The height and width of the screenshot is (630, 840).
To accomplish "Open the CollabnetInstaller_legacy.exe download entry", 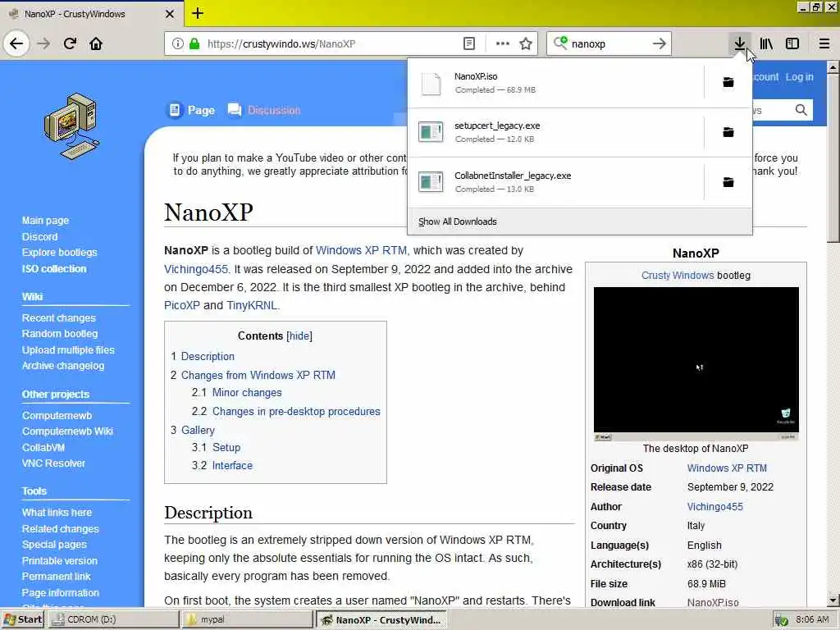I will coord(555,182).
